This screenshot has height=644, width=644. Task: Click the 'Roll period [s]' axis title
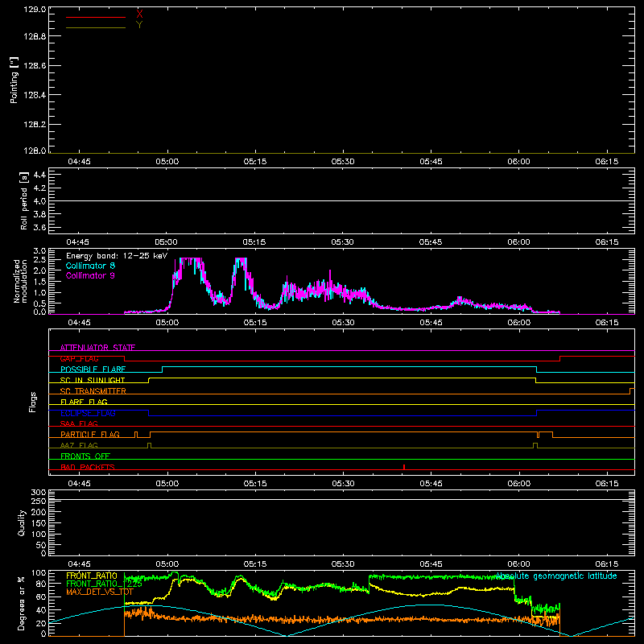tap(24, 200)
